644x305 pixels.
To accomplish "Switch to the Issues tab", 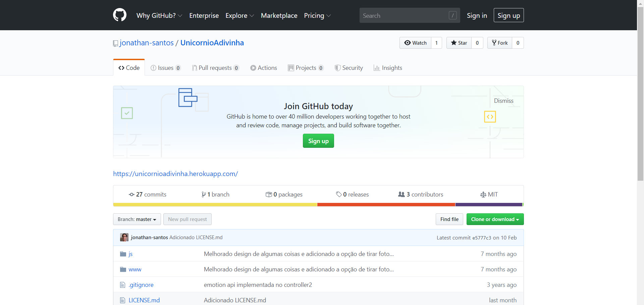I will tap(166, 68).
